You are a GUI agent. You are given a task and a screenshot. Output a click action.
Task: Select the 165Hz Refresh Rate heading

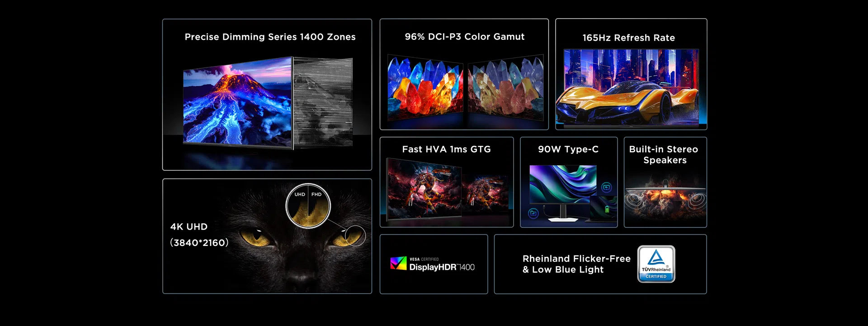628,38
